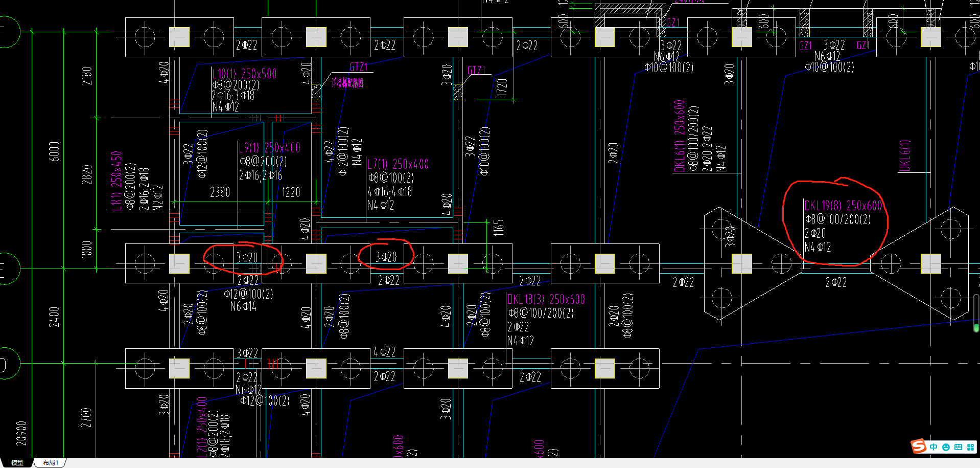980x468 pixels.
Task: Toggle Chinese/English mode with the 中 icon
Action: click(x=934, y=447)
